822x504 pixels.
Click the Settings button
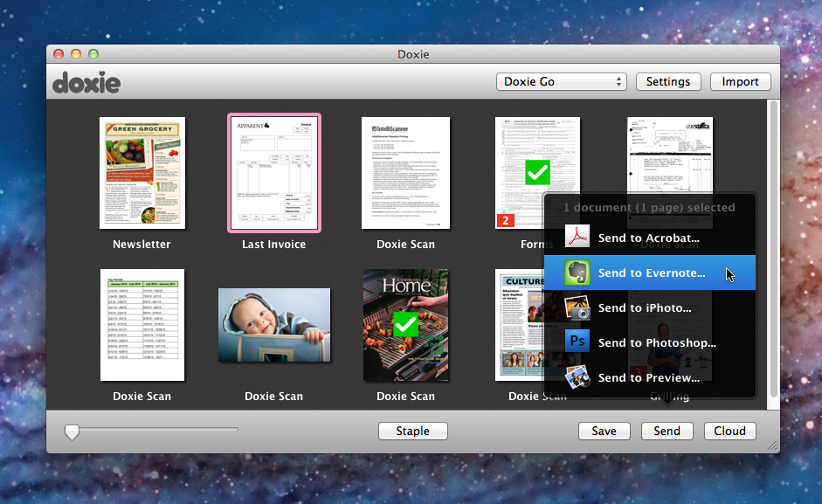click(x=668, y=82)
